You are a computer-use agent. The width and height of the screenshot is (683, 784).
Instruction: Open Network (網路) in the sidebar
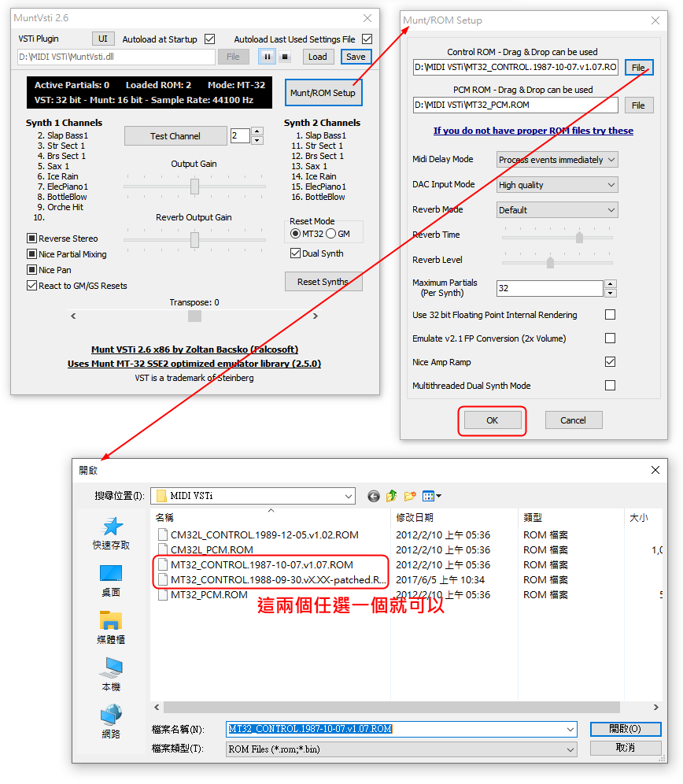(x=111, y=722)
